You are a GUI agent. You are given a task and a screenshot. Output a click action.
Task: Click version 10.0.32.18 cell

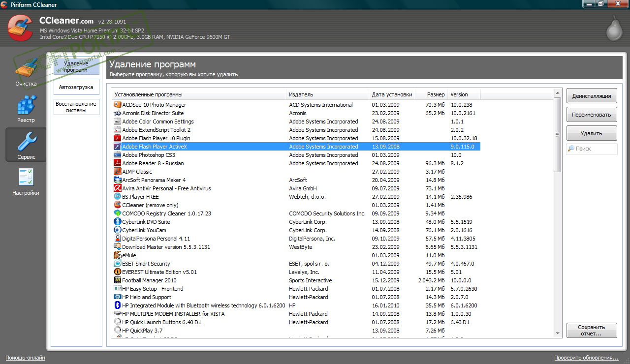coord(464,138)
